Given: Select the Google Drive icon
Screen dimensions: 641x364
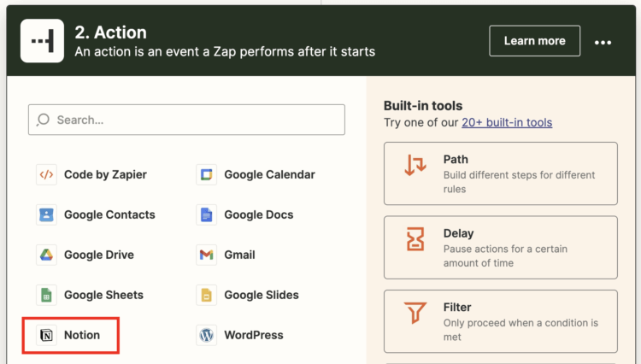Looking at the screenshot, I should point(46,255).
